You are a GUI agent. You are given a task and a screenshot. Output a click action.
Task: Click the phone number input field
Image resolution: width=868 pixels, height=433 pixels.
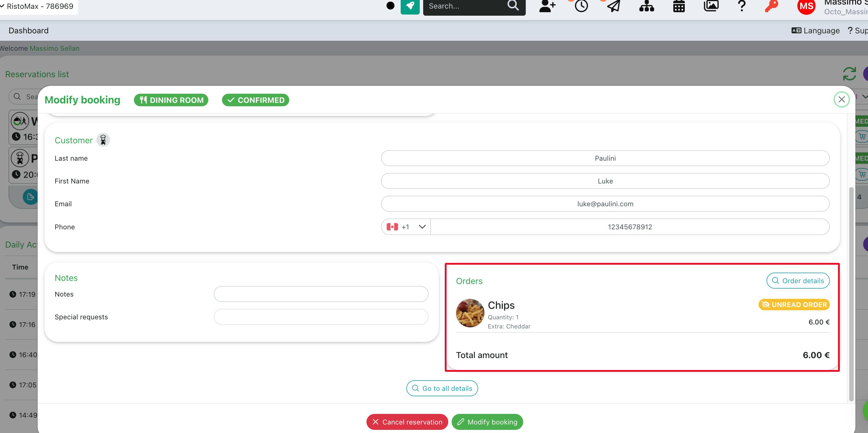click(630, 227)
